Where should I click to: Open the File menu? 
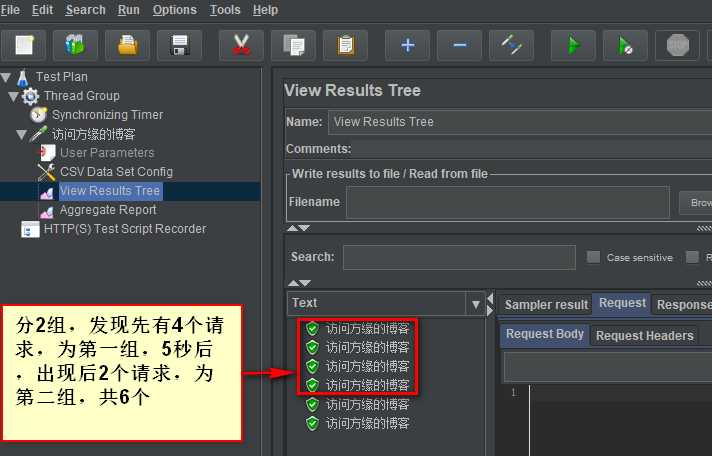(10, 10)
